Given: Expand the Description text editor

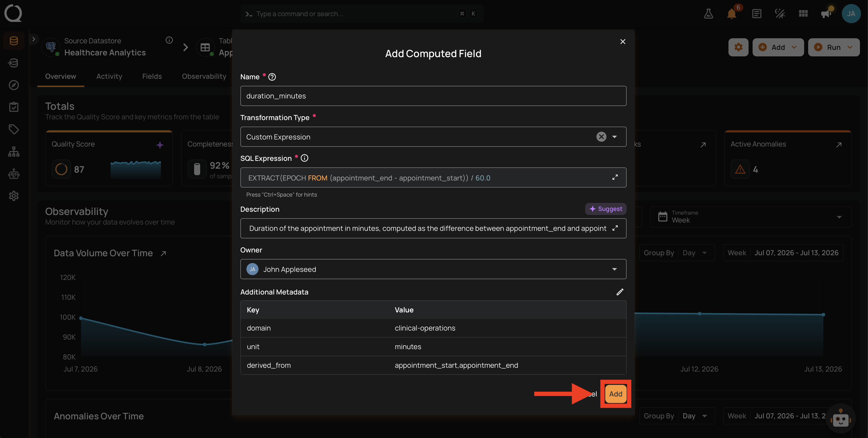Looking at the screenshot, I should pos(615,228).
